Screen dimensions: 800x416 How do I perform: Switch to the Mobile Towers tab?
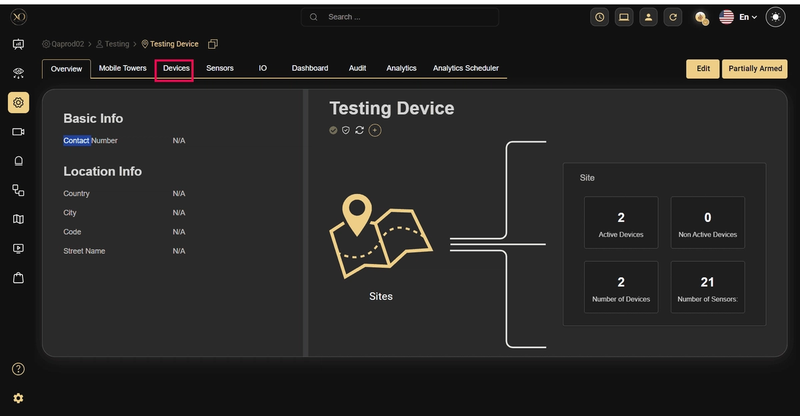[x=122, y=68]
